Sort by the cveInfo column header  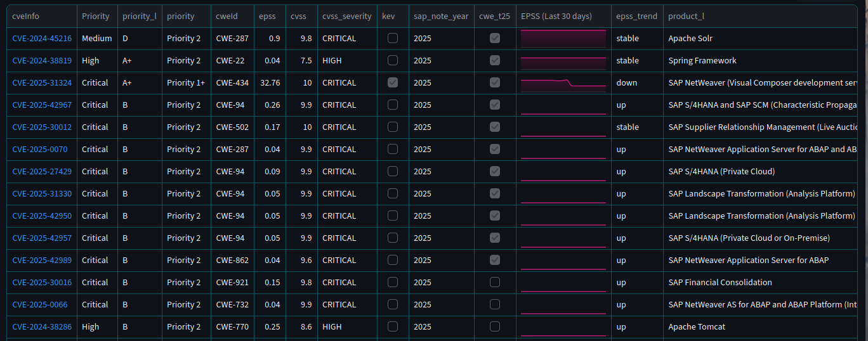42,16
